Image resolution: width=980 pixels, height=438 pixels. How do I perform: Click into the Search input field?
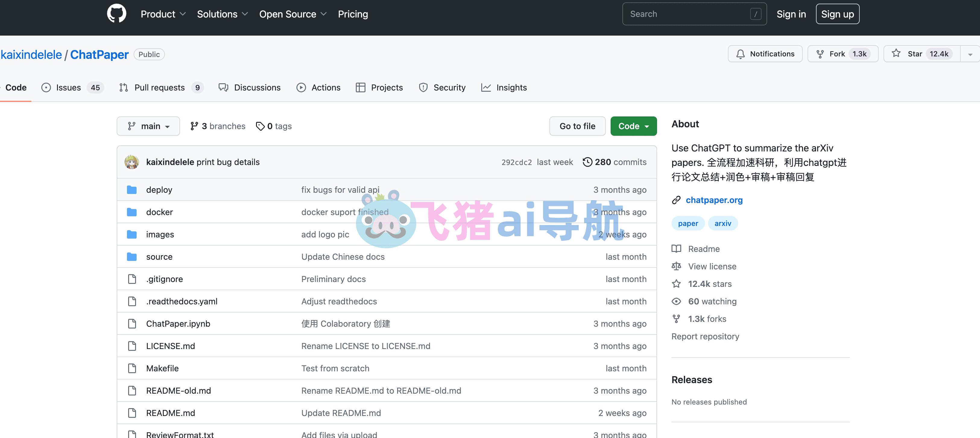tap(694, 14)
